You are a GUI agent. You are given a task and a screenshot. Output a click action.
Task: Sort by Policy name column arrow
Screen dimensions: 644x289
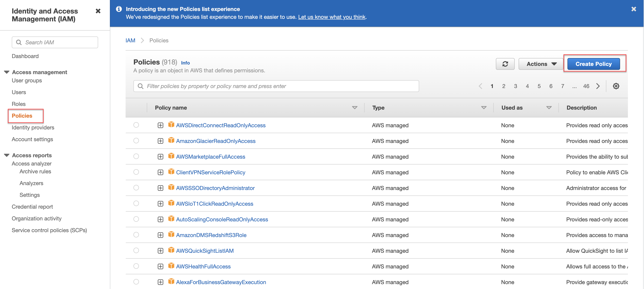pos(355,108)
